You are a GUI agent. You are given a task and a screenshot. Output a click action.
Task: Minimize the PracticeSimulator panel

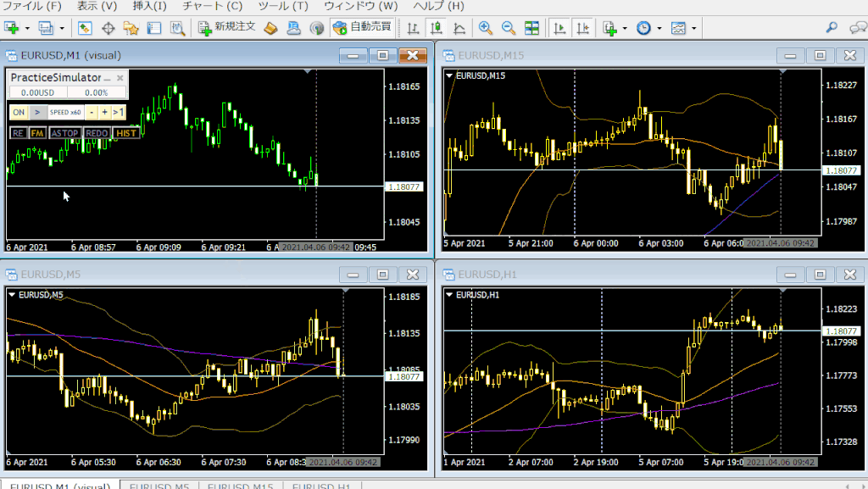[x=108, y=79]
